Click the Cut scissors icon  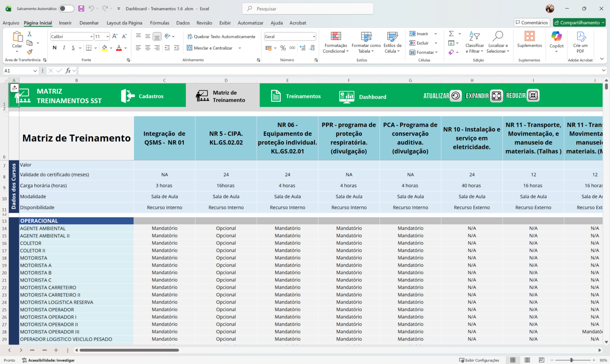pos(29,34)
